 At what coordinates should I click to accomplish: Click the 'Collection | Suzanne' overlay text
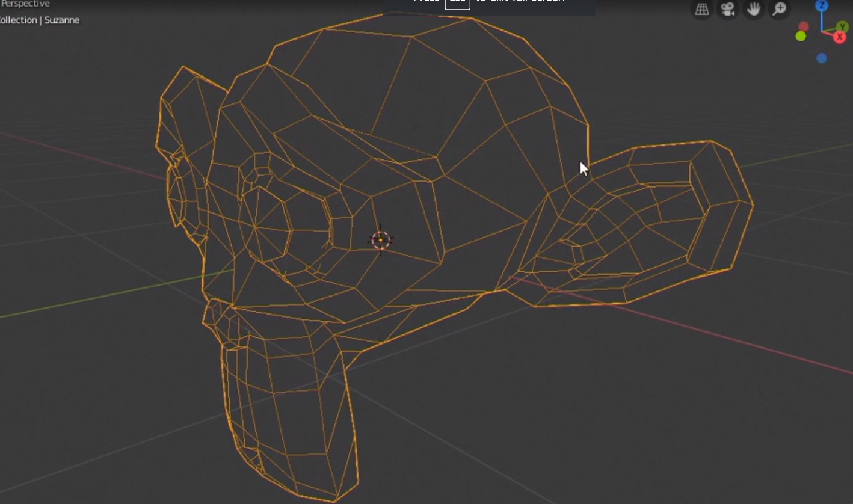click(39, 20)
